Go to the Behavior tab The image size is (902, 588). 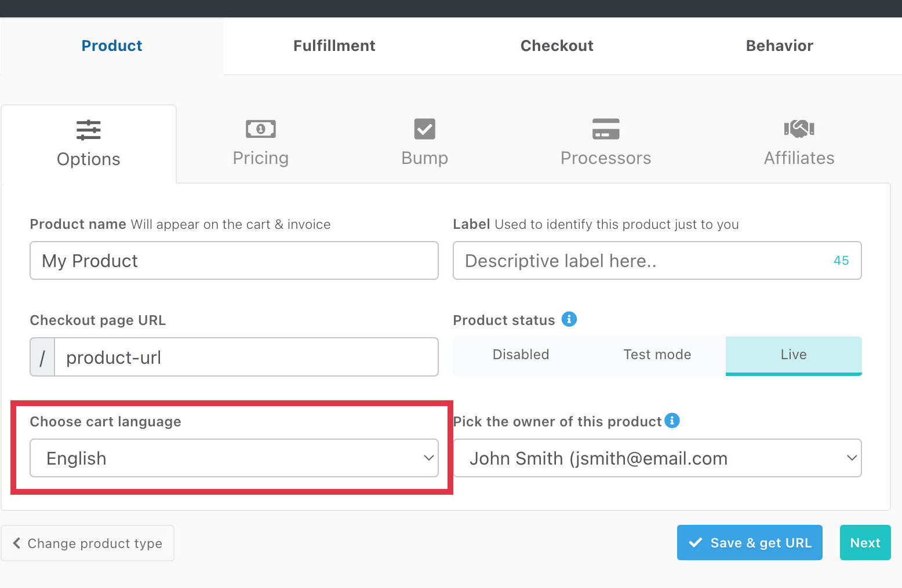779,46
